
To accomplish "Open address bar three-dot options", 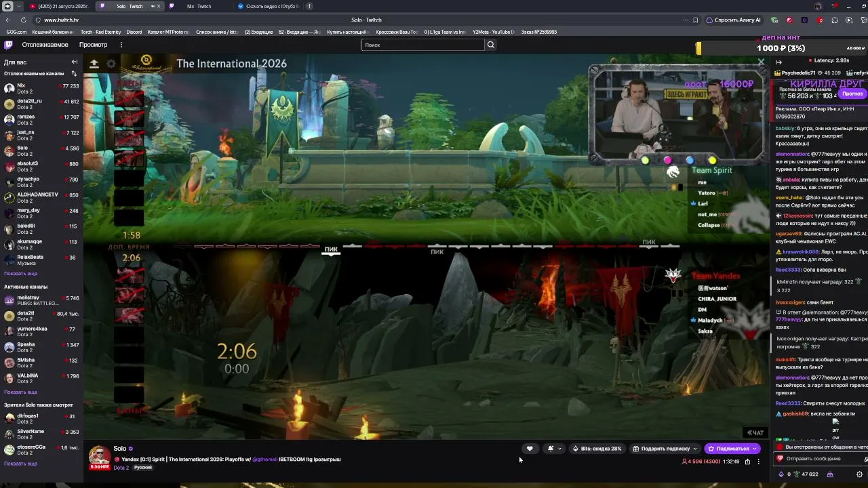I will [x=684, y=20].
